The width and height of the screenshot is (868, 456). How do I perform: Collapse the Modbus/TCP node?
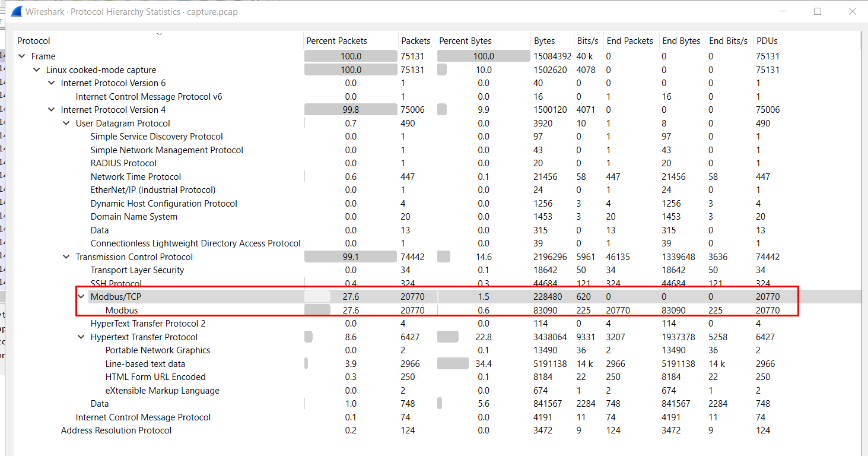(81, 296)
